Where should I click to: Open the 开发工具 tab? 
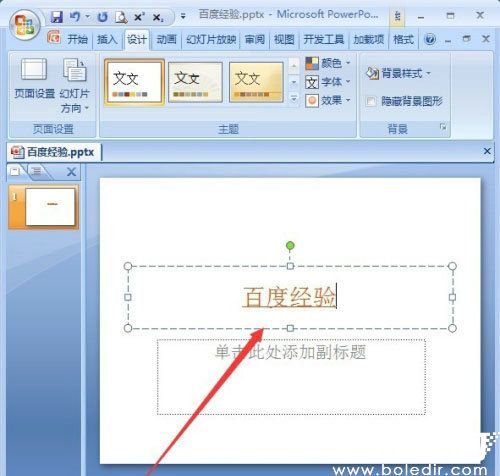pos(324,39)
